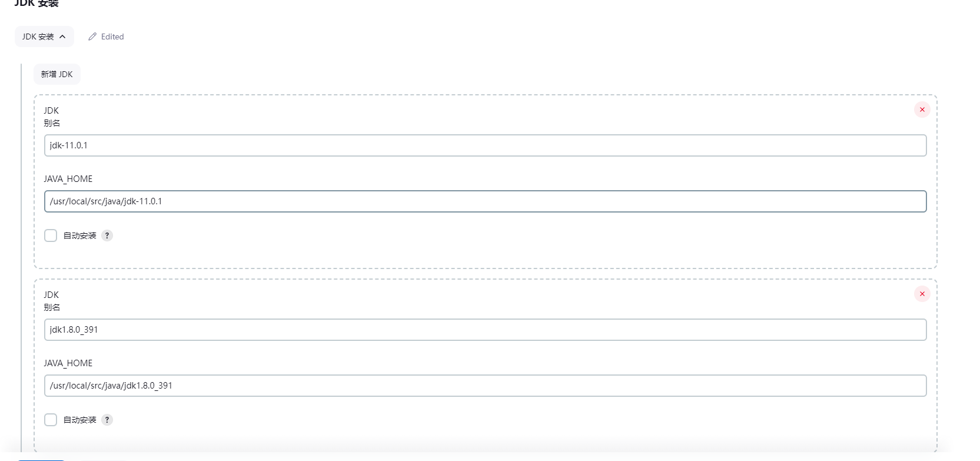Click JAVA_HOME label above jdk-11.0.1 path
The width and height of the screenshot is (980, 461).
[x=68, y=179]
